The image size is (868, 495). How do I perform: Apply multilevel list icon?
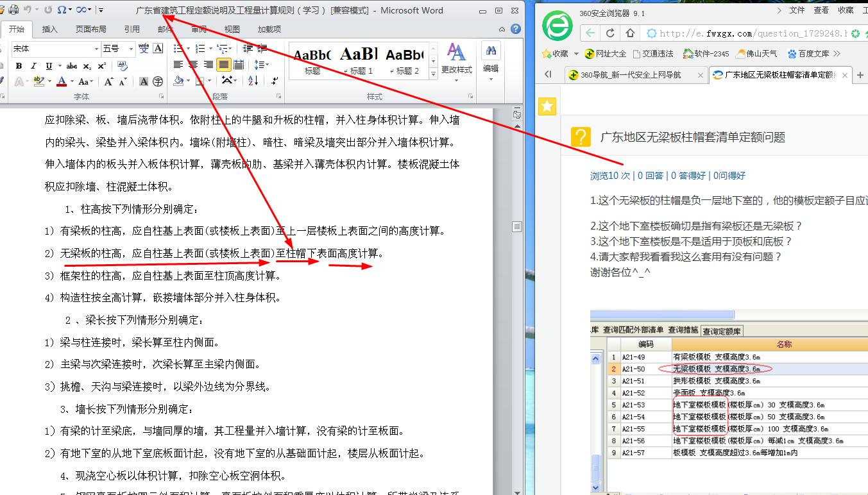[x=221, y=49]
